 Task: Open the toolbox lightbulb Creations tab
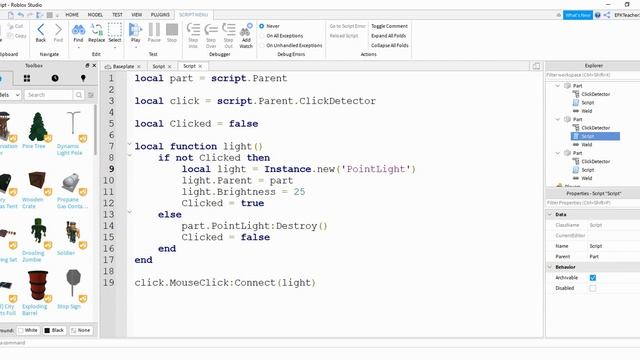(83, 78)
